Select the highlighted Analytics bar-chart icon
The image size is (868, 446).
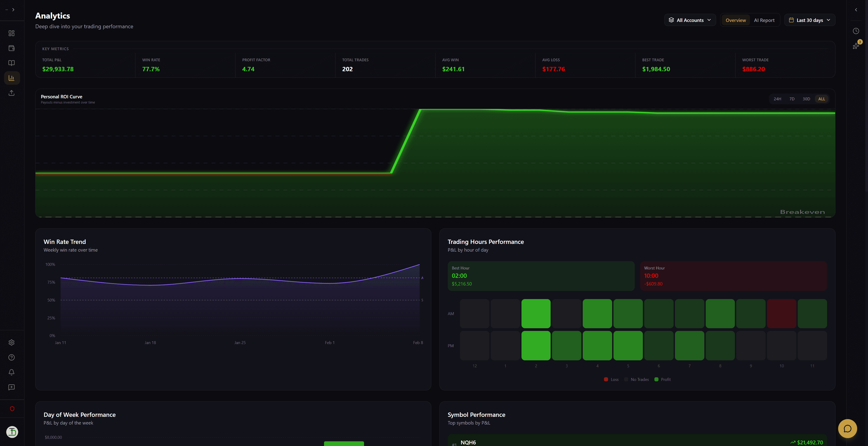12,78
